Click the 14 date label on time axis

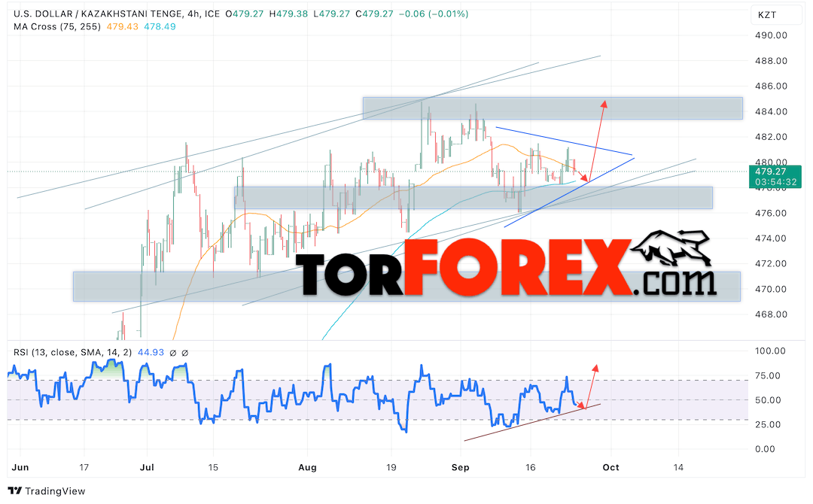678,467
